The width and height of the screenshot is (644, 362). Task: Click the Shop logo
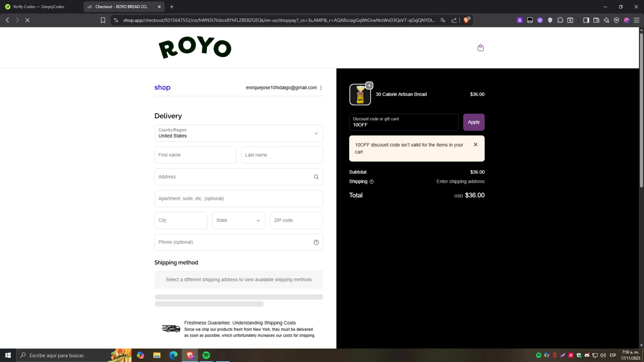(x=162, y=87)
